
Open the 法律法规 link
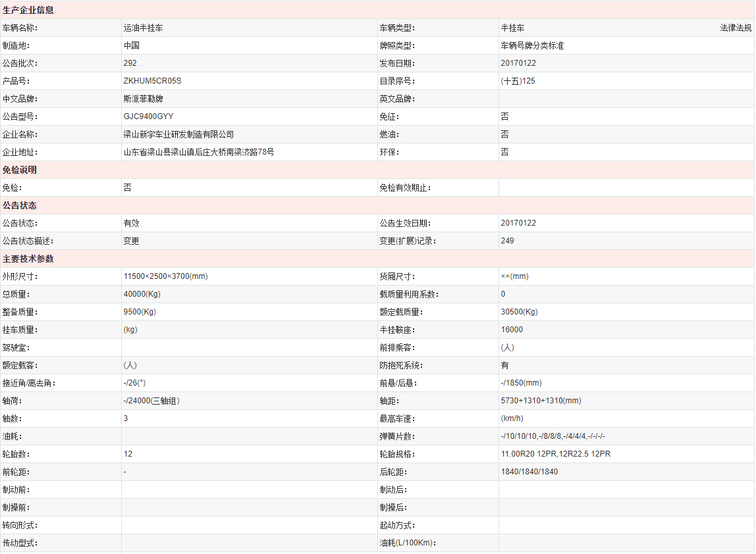[735, 28]
